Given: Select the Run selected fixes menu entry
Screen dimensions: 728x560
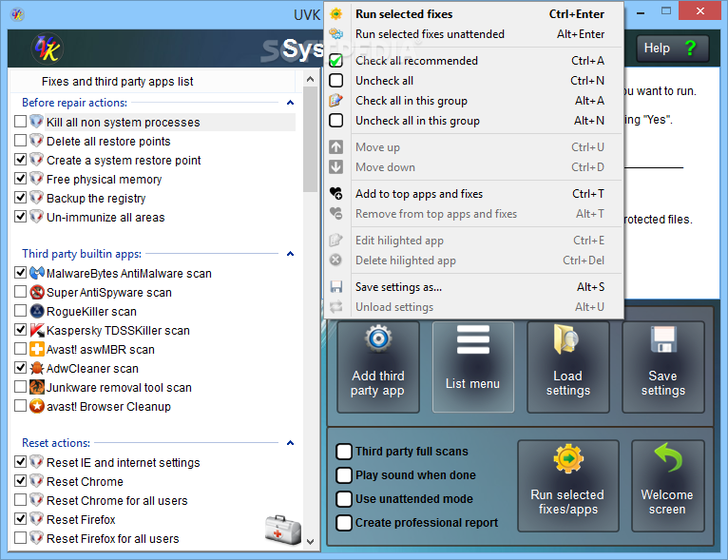Looking at the screenshot, I should click(x=473, y=14).
